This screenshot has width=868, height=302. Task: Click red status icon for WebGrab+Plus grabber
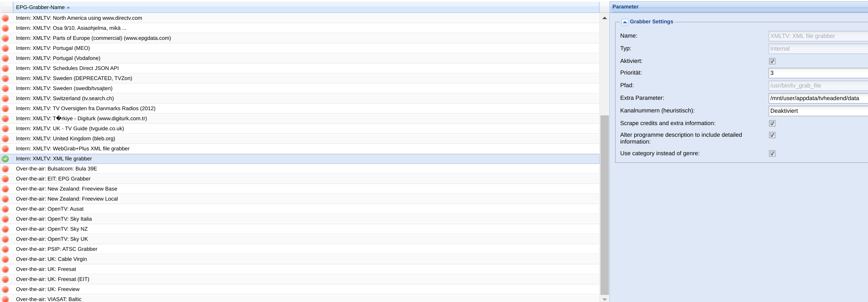click(6, 149)
